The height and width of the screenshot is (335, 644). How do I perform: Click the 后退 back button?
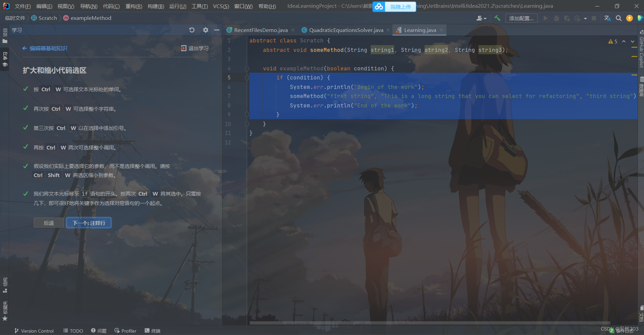(49, 223)
